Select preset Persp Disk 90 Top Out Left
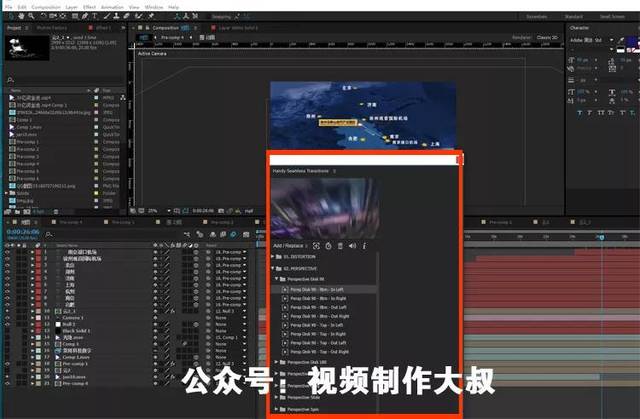Screen dimensions: 640x419 click(318, 343)
